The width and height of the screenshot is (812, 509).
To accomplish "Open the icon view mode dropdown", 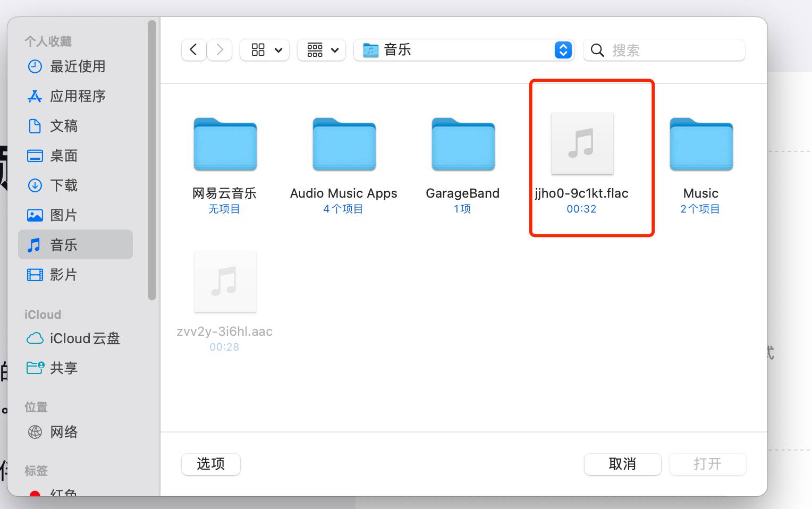I will pos(265,50).
